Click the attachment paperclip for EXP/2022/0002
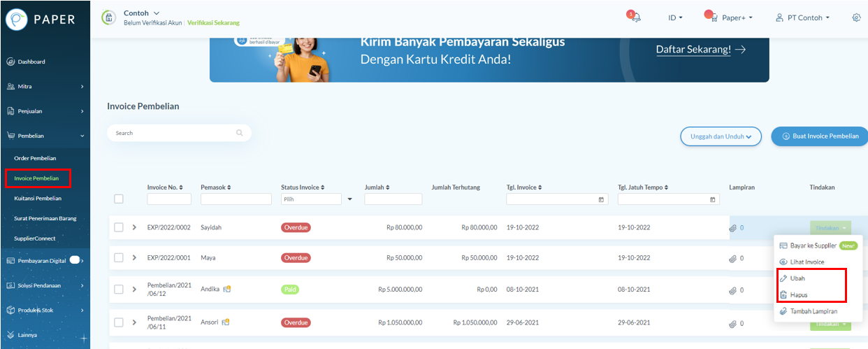 click(733, 227)
